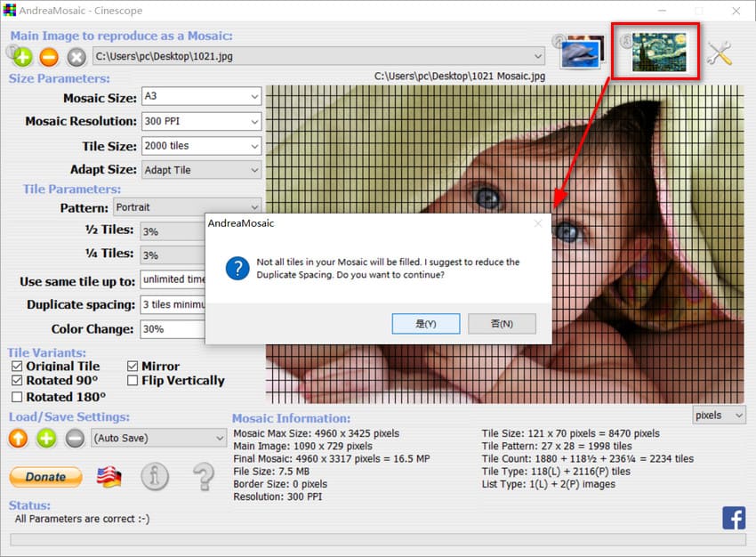Open the Mosaic Size dropdown
The height and width of the screenshot is (557, 756).
(x=202, y=96)
